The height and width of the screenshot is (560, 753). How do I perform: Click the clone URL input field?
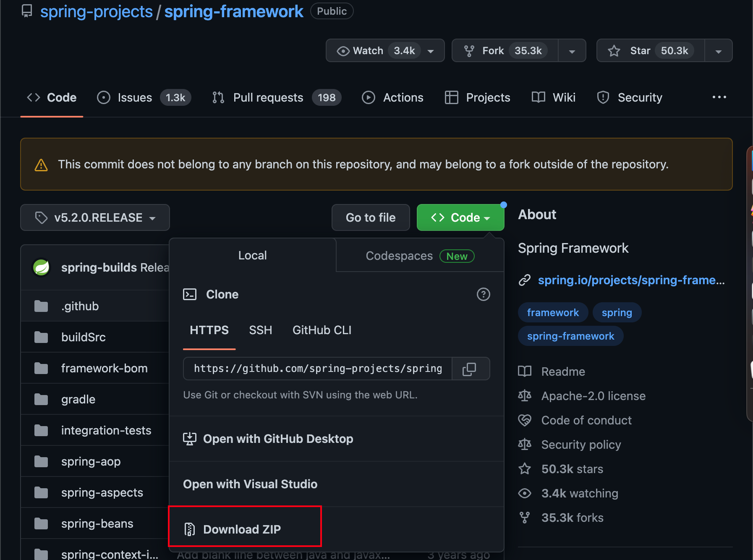318,369
